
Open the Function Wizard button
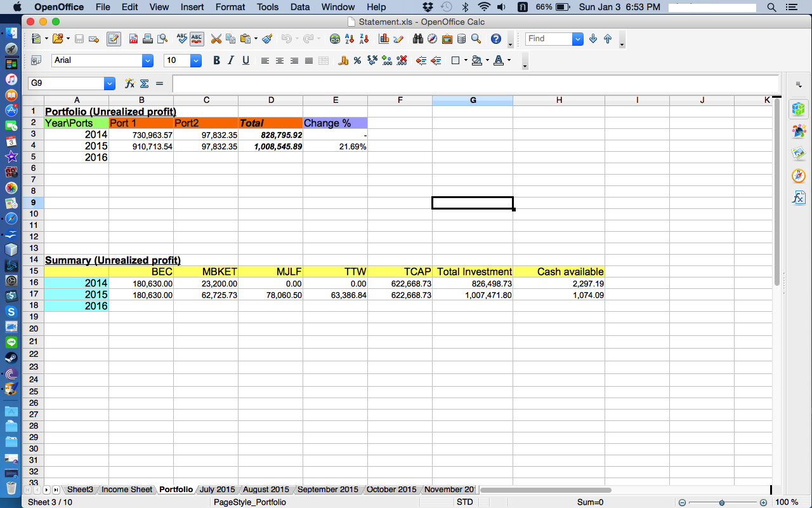pyautogui.click(x=129, y=83)
